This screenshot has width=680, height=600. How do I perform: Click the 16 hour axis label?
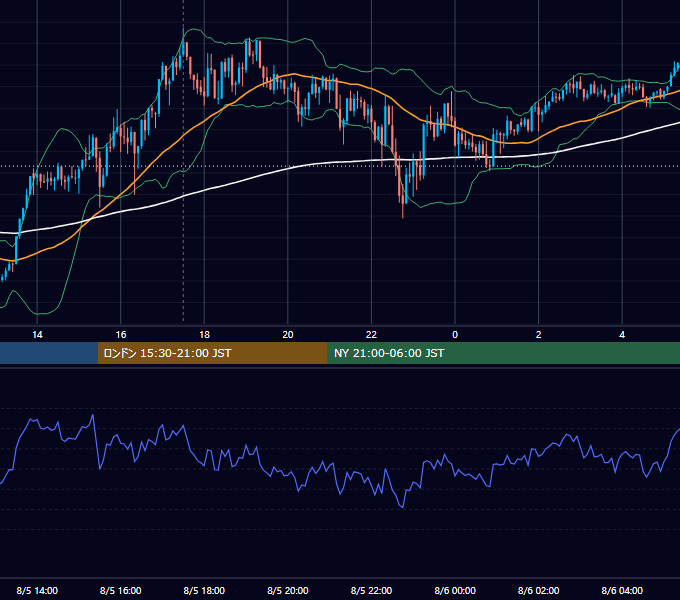tap(121, 335)
